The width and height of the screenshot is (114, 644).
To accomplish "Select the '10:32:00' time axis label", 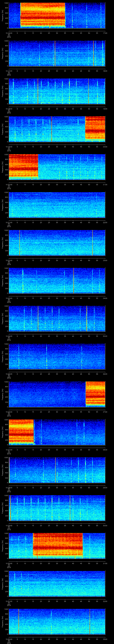I will 9,639.
